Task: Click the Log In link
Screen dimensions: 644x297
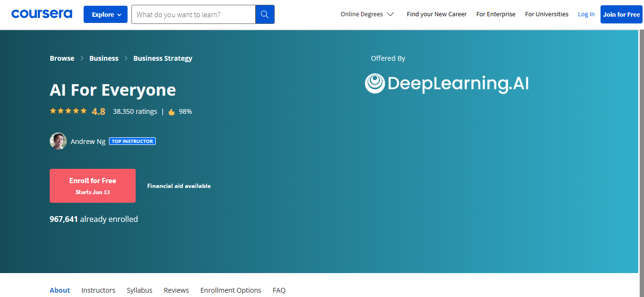Action: (x=586, y=14)
